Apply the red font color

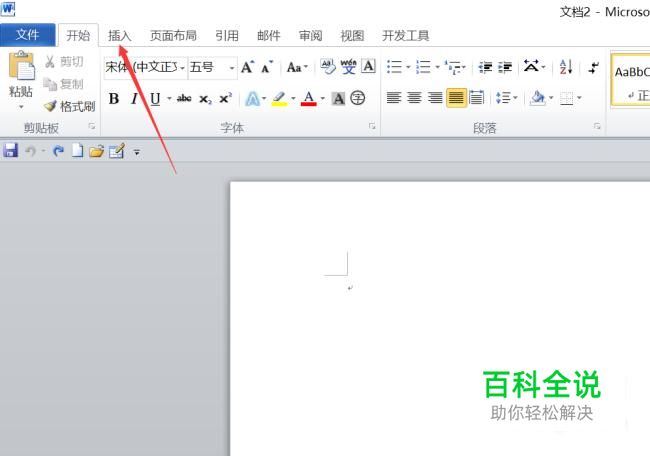point(309,99)
